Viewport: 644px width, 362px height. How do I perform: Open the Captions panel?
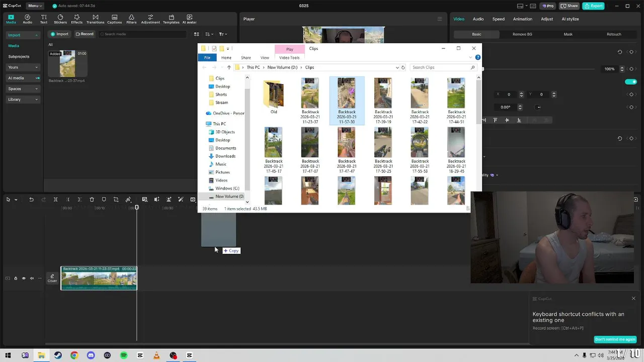(x=114, y=19)
